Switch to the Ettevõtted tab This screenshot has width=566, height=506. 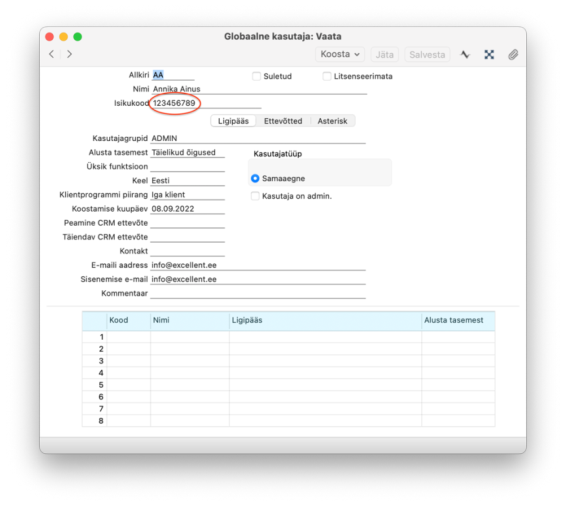283,121
